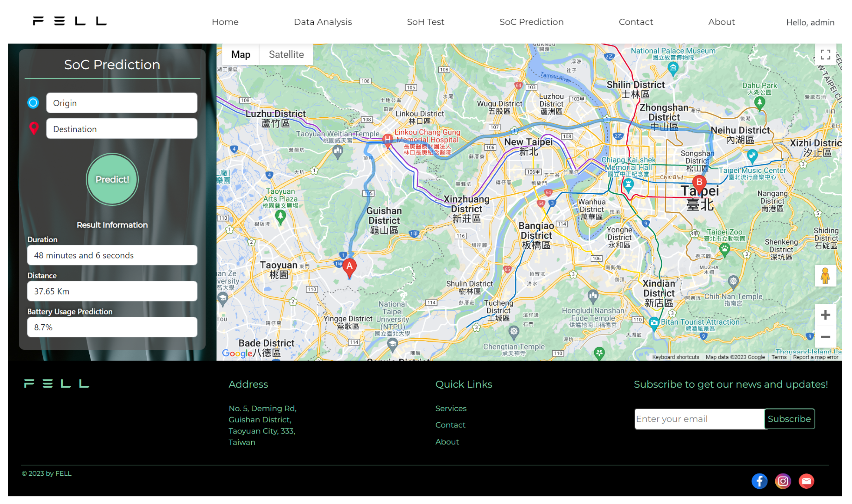This screenshot has width=852, height=504.
Task: Click the FELL logo in header
Action: point(70,21)
